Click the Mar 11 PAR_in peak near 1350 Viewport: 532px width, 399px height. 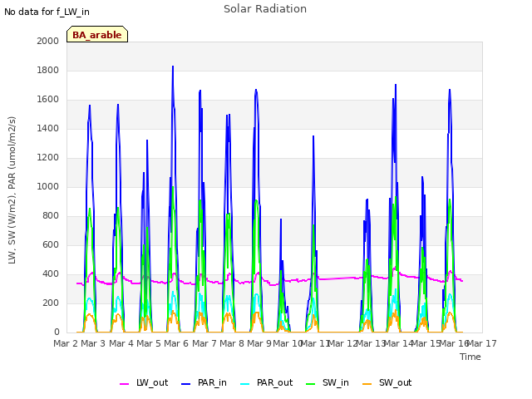click(313, 136)
